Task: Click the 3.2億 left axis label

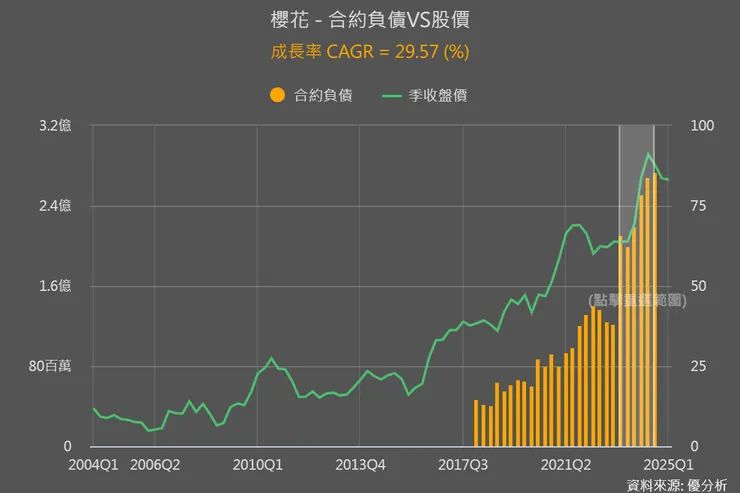Action: click(x=55, y=125)
